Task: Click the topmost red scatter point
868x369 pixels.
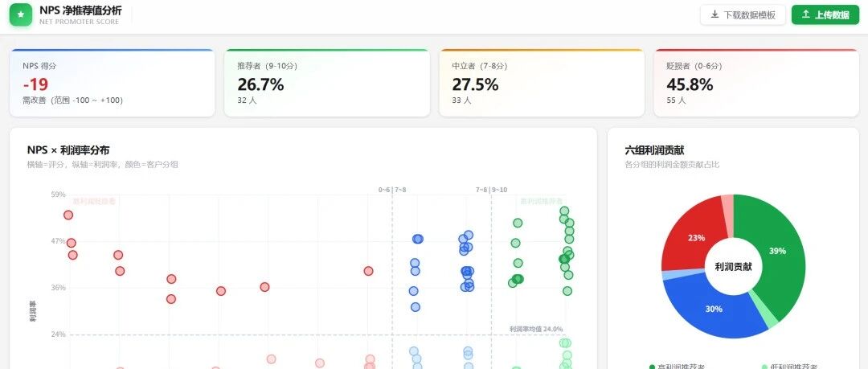Action: pyautogui.click(x=68, y=215)
